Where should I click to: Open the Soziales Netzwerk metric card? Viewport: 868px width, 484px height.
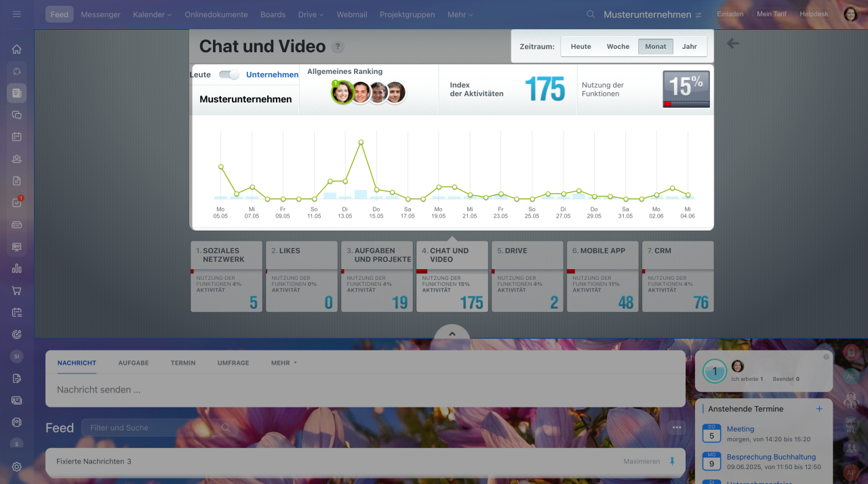(226, 277)
